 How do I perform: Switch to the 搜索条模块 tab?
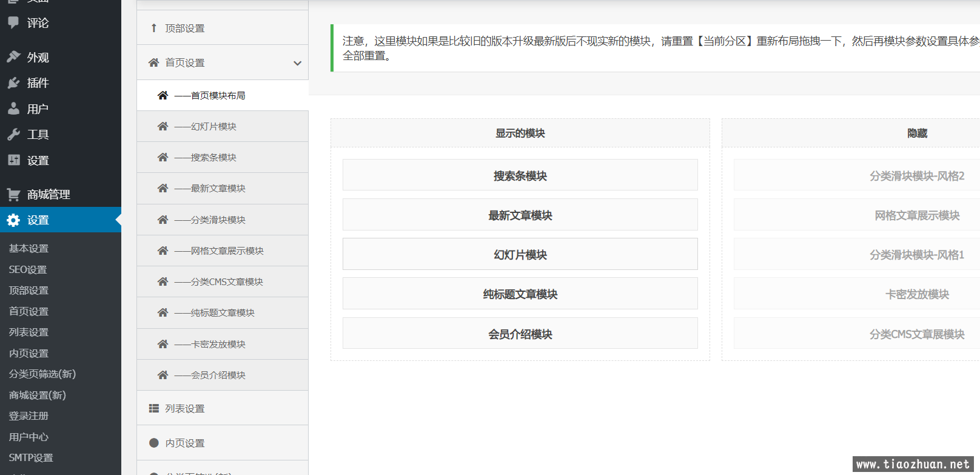pyautogui.click(x=213, y=157)
